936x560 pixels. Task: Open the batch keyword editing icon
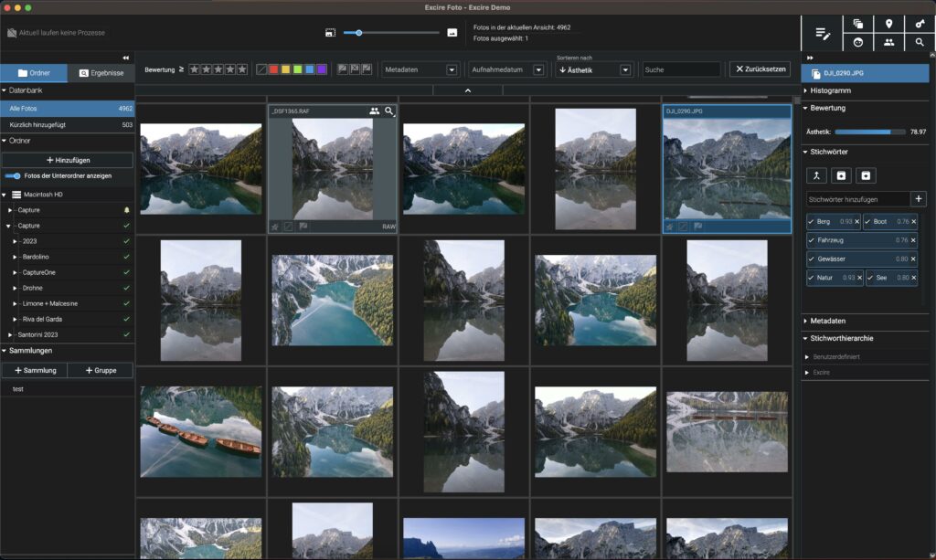[x=822, y=34]
